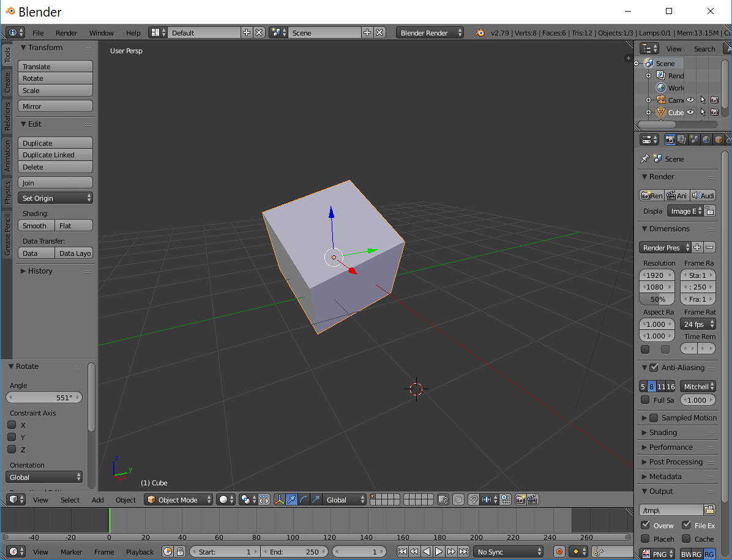Click the scene browse icon in header
The height and width of the screenshot is (560, 732).
tap(278, 32)
